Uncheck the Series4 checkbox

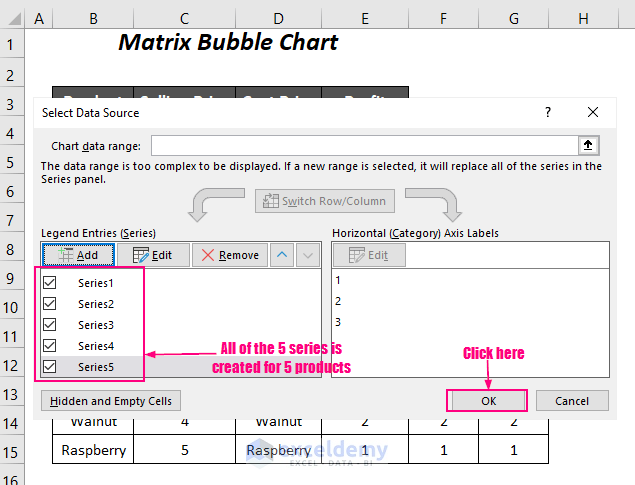(49, 346)
